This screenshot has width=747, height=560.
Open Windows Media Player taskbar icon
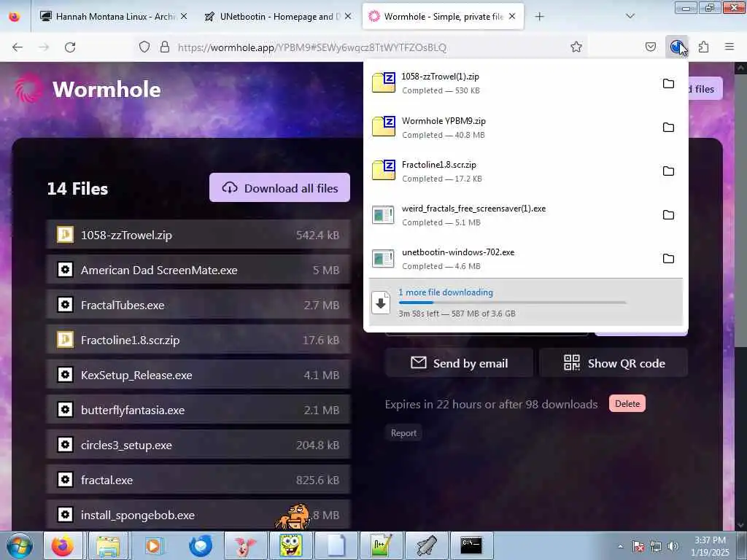(x=153, y=545)
